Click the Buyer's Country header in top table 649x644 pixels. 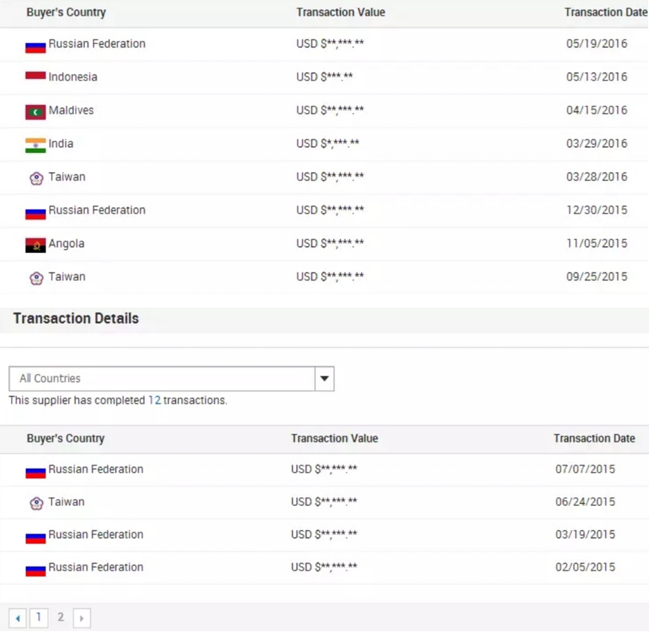click(66, 13)
